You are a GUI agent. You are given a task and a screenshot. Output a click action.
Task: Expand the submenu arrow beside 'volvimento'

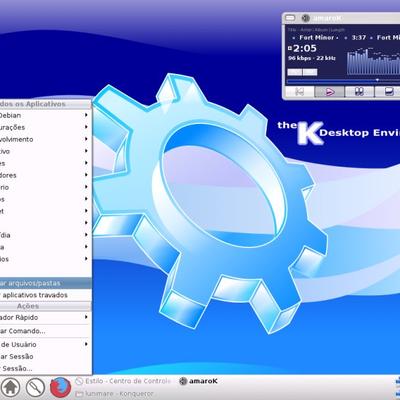coord(86,139)
